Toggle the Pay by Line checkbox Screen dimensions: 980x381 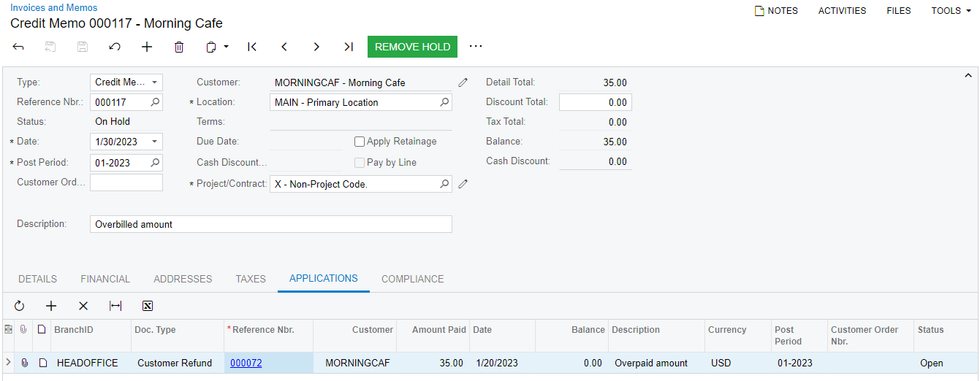click(360, 163)
